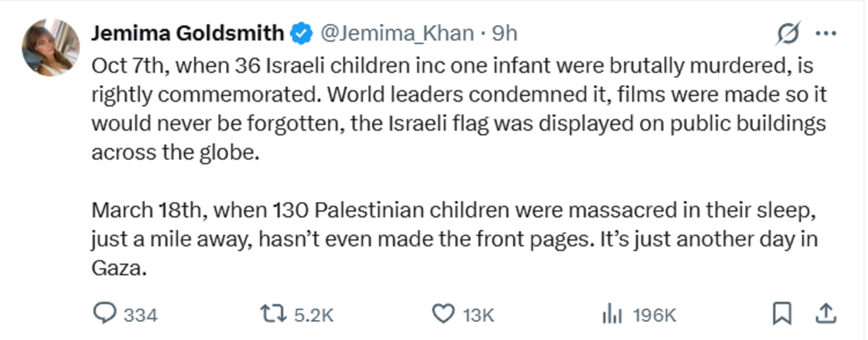View analytics via the bar chart icon
The image size is (868, 340).
(612, 313)
